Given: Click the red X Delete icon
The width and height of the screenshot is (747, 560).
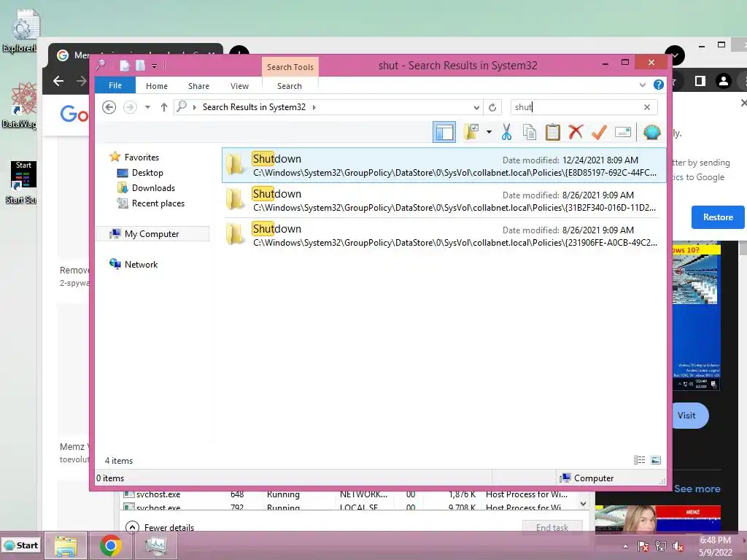Looking at the screenshot, I should click(576, 131).
